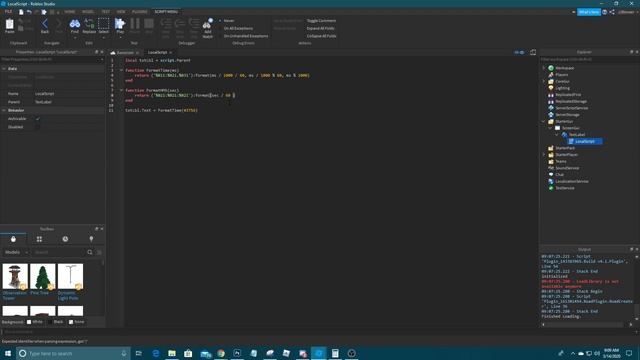Open Microsoft Edge from the taskbar

click(156, 353)
